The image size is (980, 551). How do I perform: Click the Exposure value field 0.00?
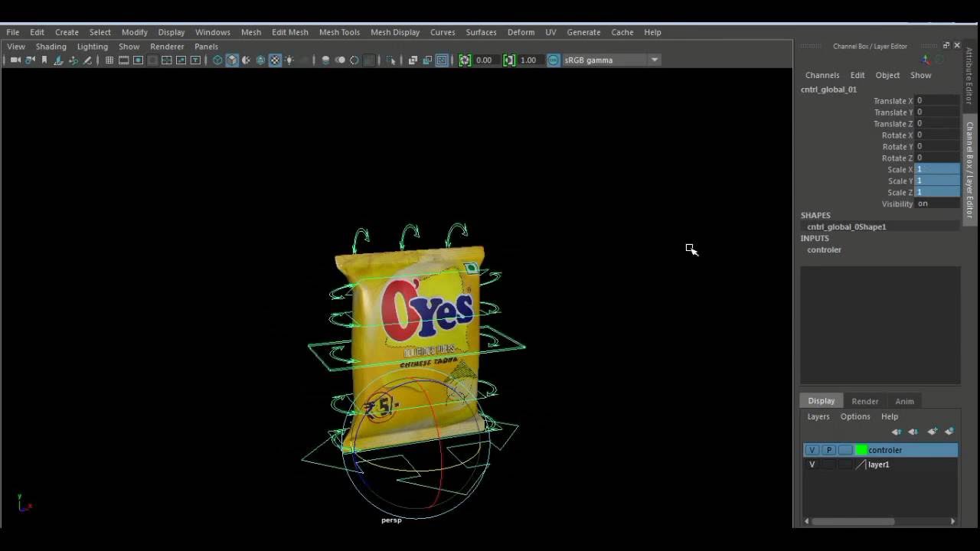pyautogui.click(x=485, y=60)
